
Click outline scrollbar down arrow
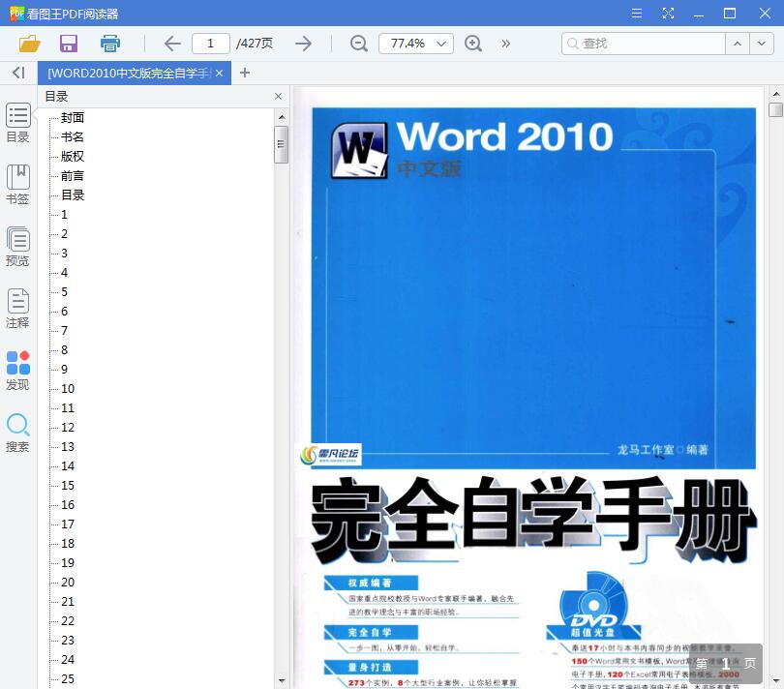[282, 680]
